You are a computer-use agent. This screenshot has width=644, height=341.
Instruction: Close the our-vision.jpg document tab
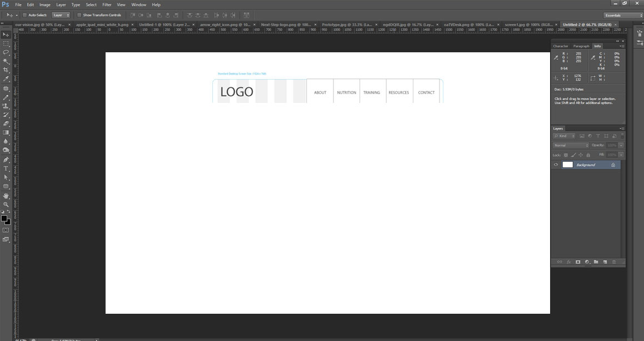coord(69,24)
